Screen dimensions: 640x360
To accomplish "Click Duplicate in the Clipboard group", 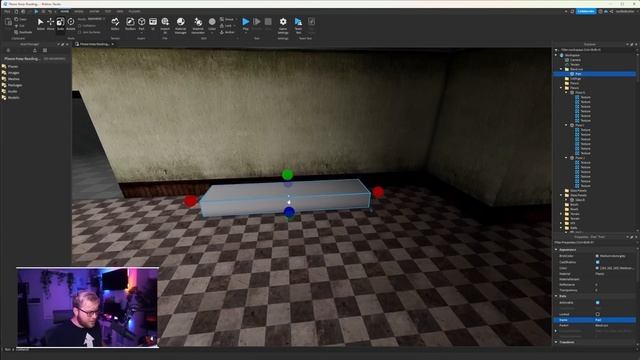I will coord(23,32).
